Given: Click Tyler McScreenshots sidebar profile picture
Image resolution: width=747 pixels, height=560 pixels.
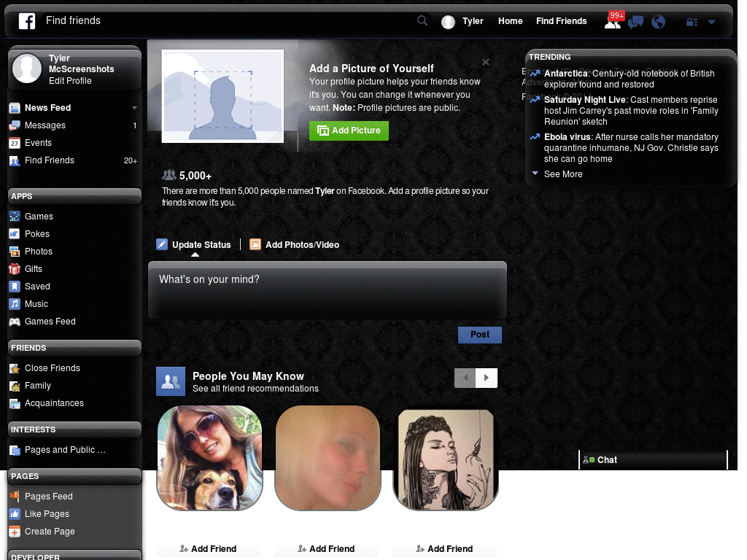Looking at the screenshot, I should tap(27, 68).
